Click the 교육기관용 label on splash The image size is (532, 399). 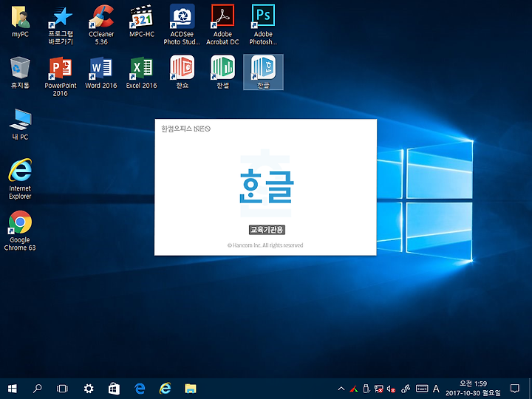point(267,230)
